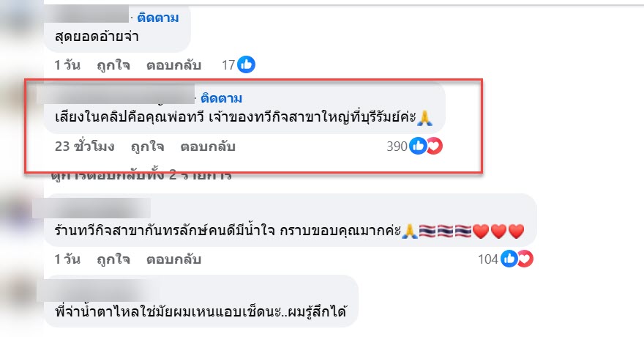Open the reaction count 390
Image resolution: width=644 pixels, height=337 pixels.
tap(397, 147)
